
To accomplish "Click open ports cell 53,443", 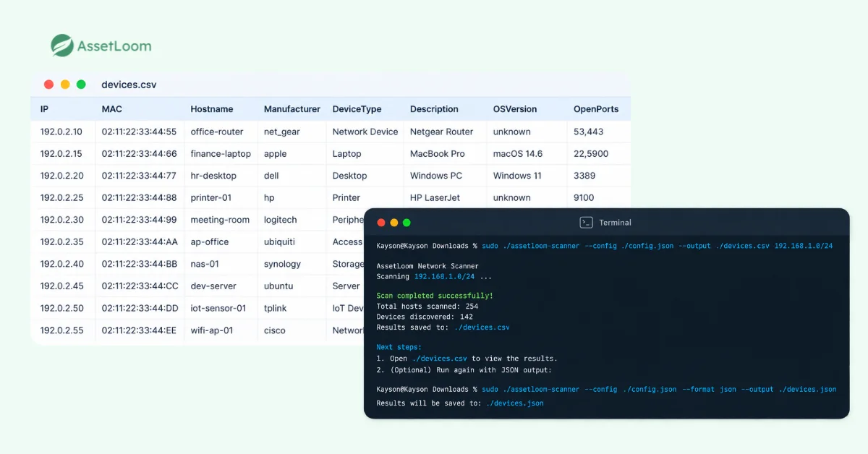I will 588,132.
